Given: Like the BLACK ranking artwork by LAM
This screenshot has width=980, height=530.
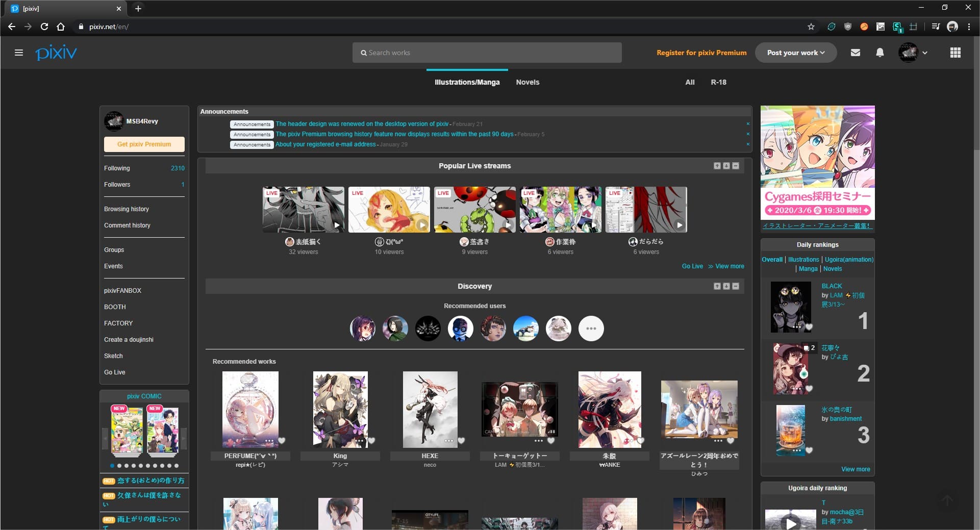Looking at the screenshot, I should [810, 326].
